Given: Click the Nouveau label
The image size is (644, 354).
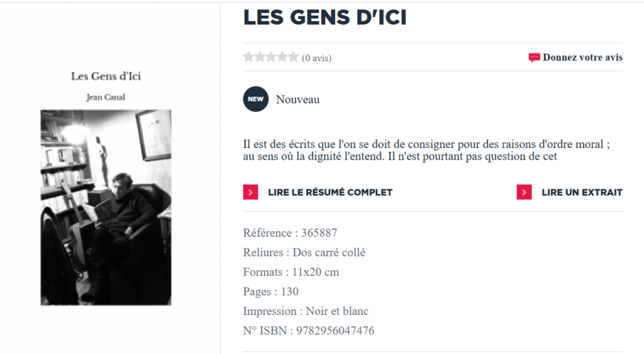Looking at the screenshot, I should click(297, 99).
